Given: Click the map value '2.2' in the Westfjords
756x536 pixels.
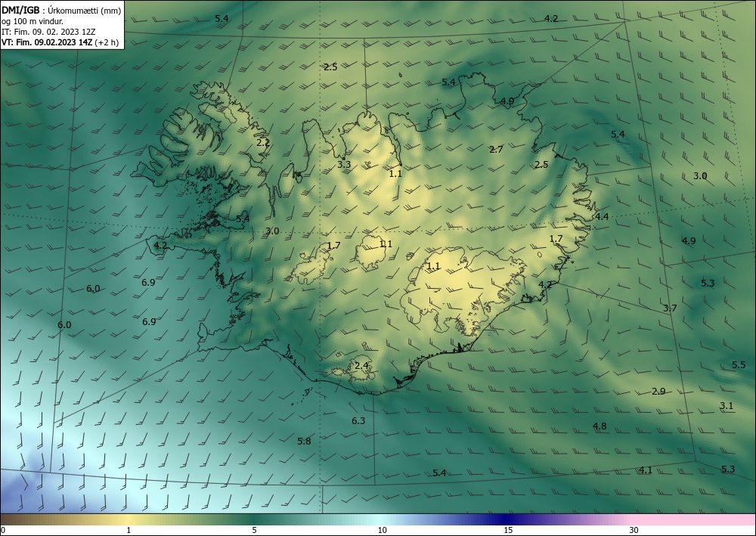Looking at the screenshot, I should click(x=263, y=143).
